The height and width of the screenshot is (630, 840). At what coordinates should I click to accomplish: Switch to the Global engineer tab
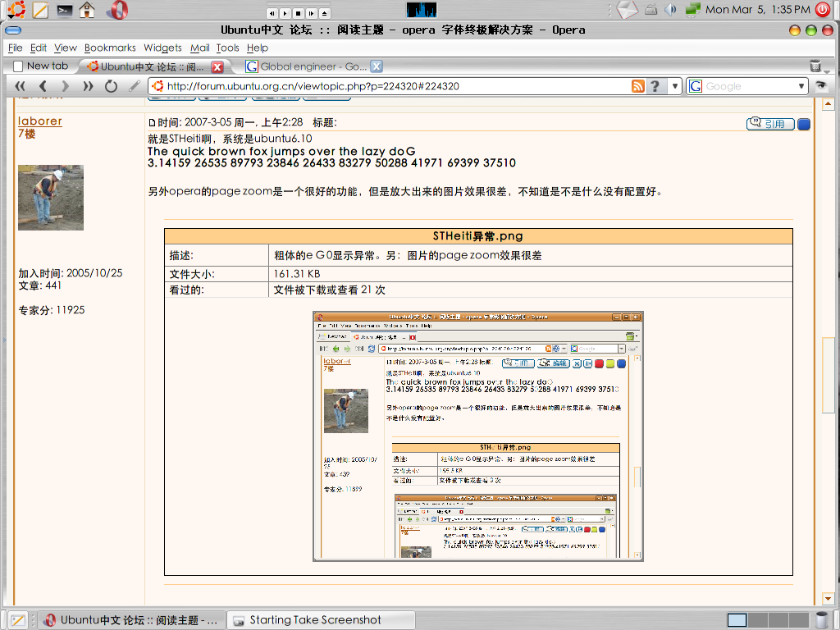(x=307, y=66)
